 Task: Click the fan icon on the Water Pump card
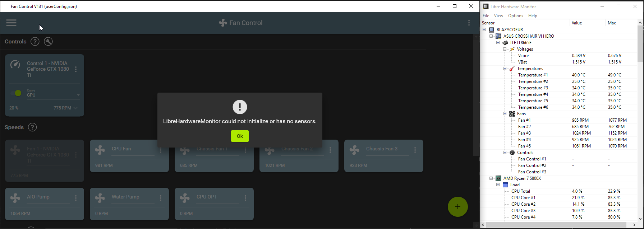(100, 198)
